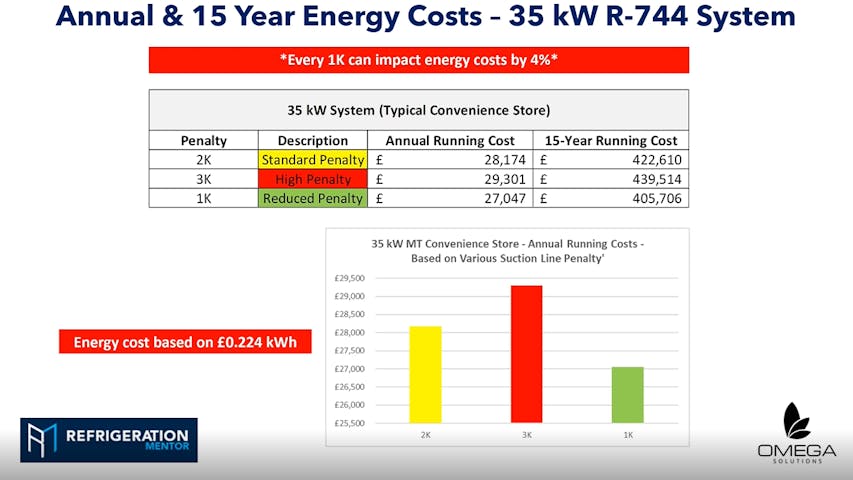Viewport: 853px width, 480px height.
Task: Click the Annual Running Cost column header
Action: click(450, 141)
